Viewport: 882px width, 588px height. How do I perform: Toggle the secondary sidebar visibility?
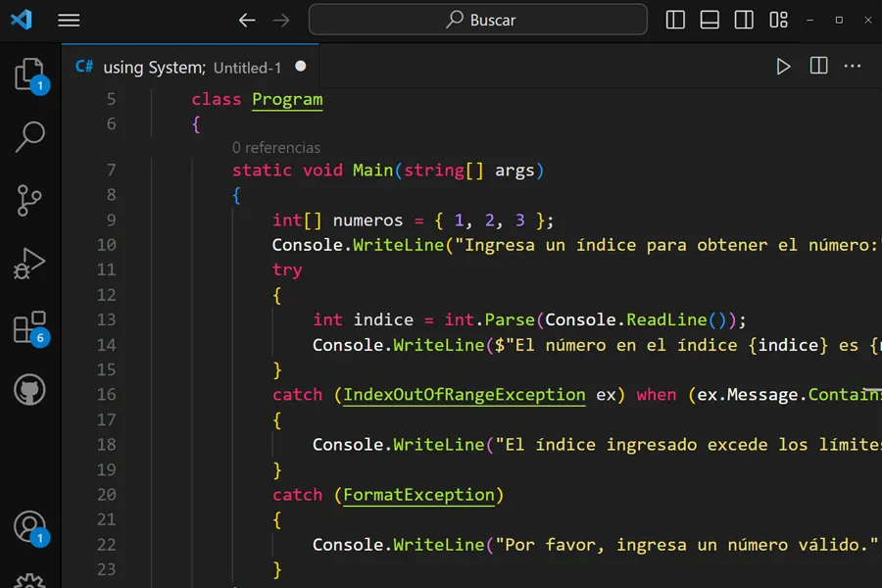coord(744,20)
